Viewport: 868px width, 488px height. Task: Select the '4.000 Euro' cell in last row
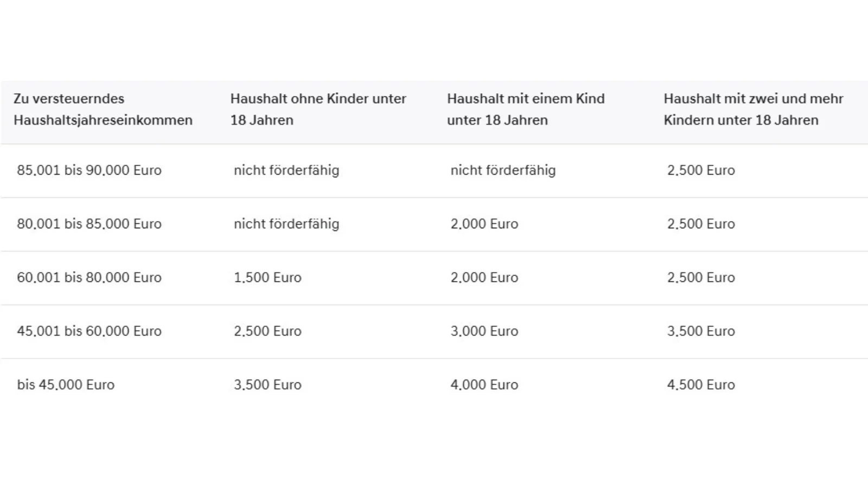tap(484, 385)
